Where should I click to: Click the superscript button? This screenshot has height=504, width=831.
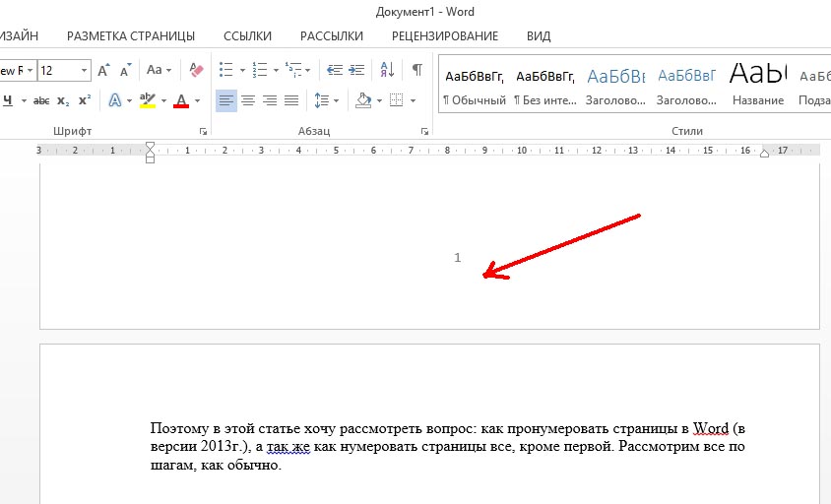pyautogui.click(x=84, y=100)
